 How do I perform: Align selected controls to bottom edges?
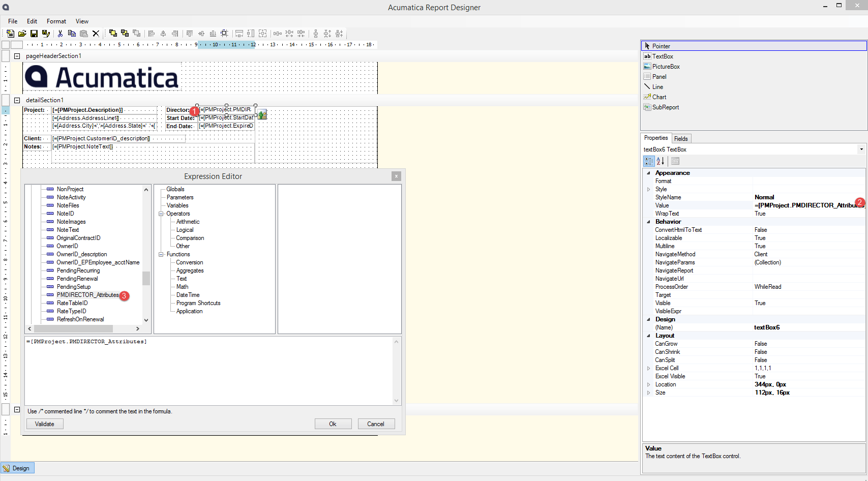(213, 34)
